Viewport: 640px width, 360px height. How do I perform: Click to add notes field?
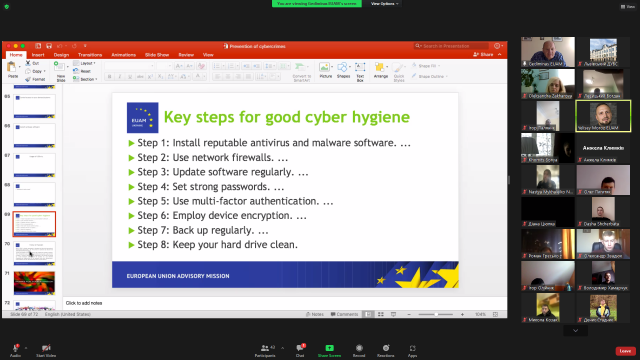click(x=285, y=303)
